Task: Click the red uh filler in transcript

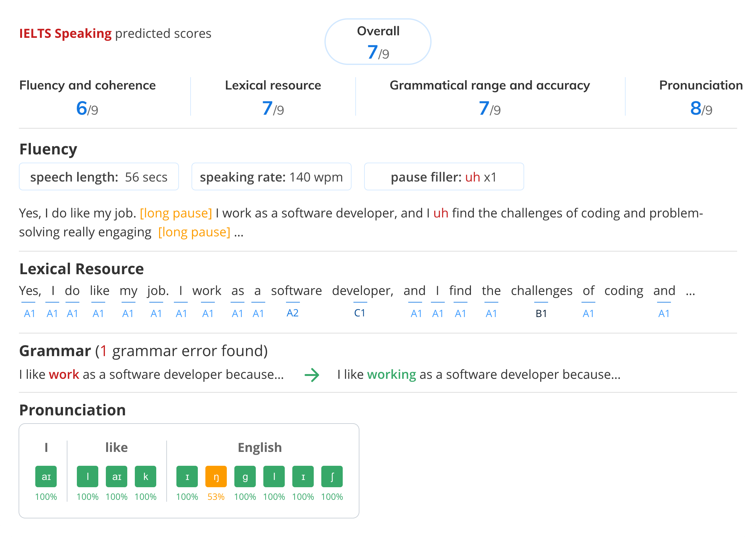Action: 440,213
